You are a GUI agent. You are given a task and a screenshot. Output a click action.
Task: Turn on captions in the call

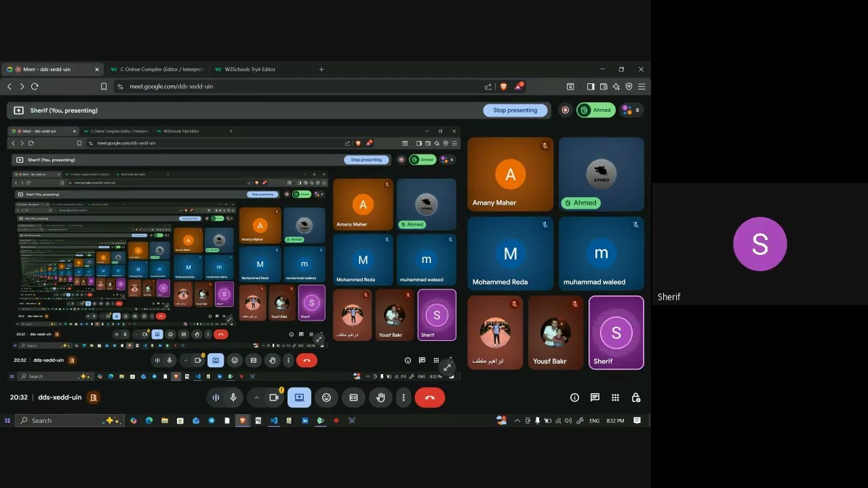pyautogui.click(x=353, y=398)
